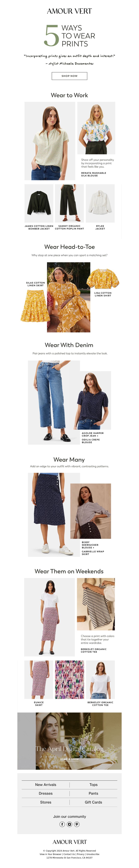The height and width of the screenshot is (868, 139).
Task: Click the Amour Vert footer logo
Action: [69, 842]
